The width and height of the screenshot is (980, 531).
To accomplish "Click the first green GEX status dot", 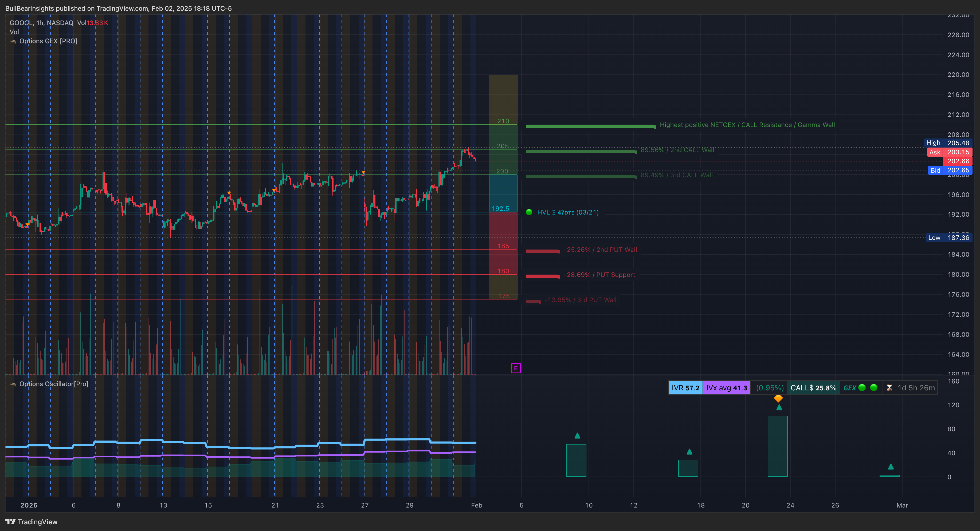I will 862,387.
